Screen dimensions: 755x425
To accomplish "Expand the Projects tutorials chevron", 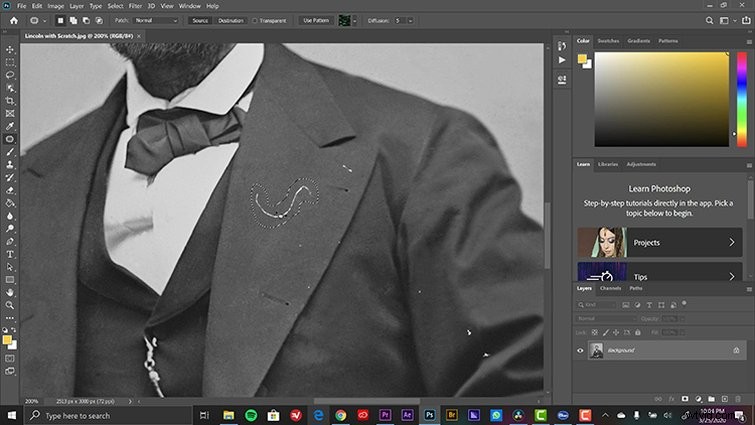I will pyautogui.click(x=732, y=243).
